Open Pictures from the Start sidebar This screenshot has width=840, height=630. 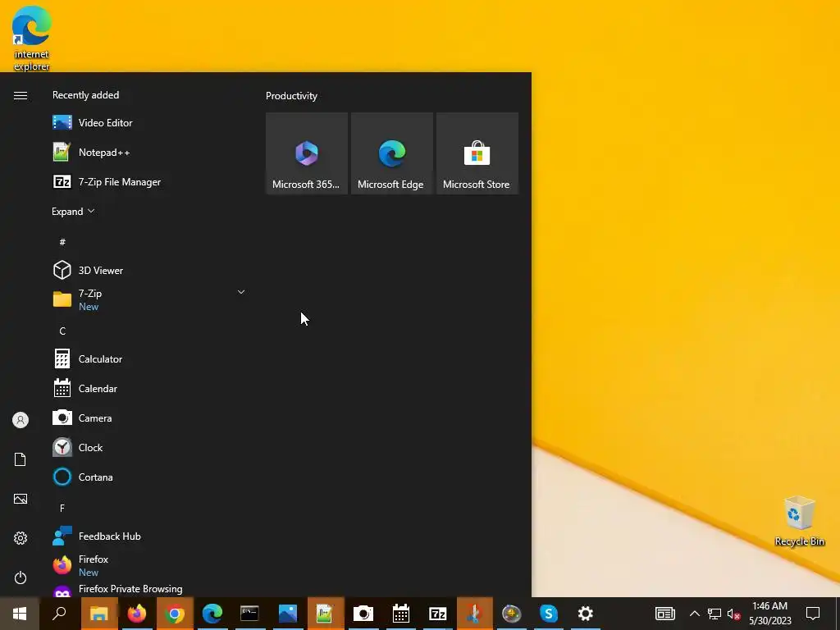coord(21,499)
